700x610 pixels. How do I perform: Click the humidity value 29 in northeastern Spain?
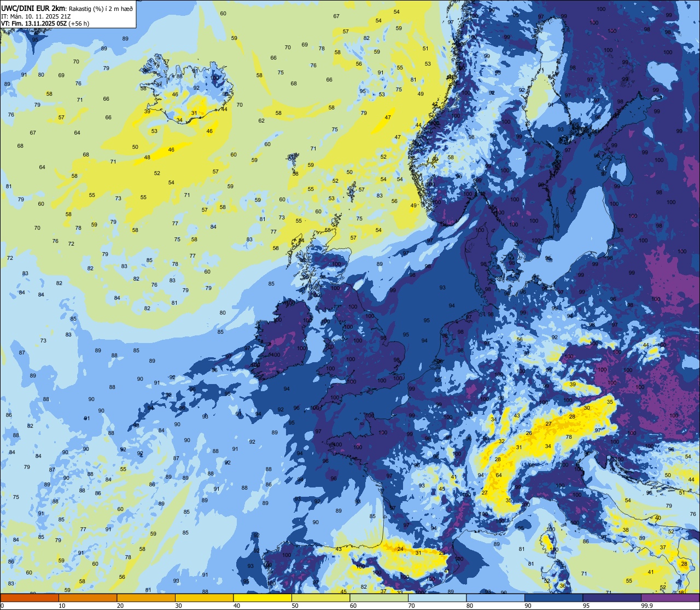pos(442,553)
